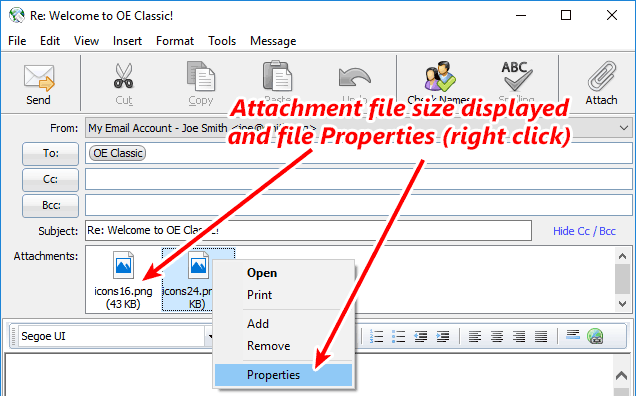
Task: Open the Tools menu
Action: coord(222,41)
